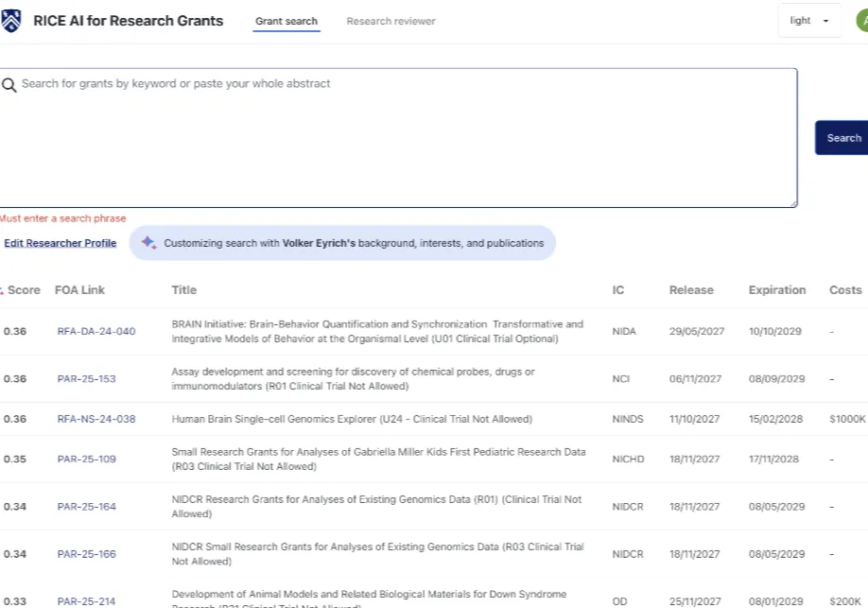Click the Rice University shield logo
Screen dimensions: 868x608
pos(11,21)
